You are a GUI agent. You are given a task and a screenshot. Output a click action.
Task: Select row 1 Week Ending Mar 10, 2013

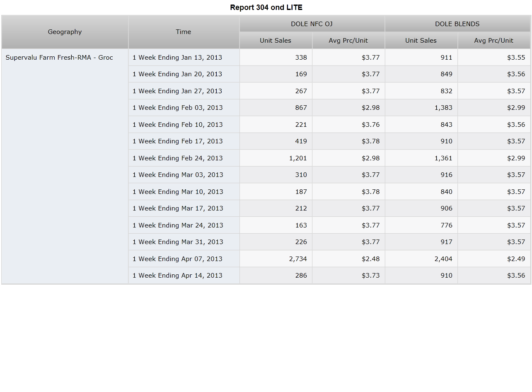click(184, 192)
